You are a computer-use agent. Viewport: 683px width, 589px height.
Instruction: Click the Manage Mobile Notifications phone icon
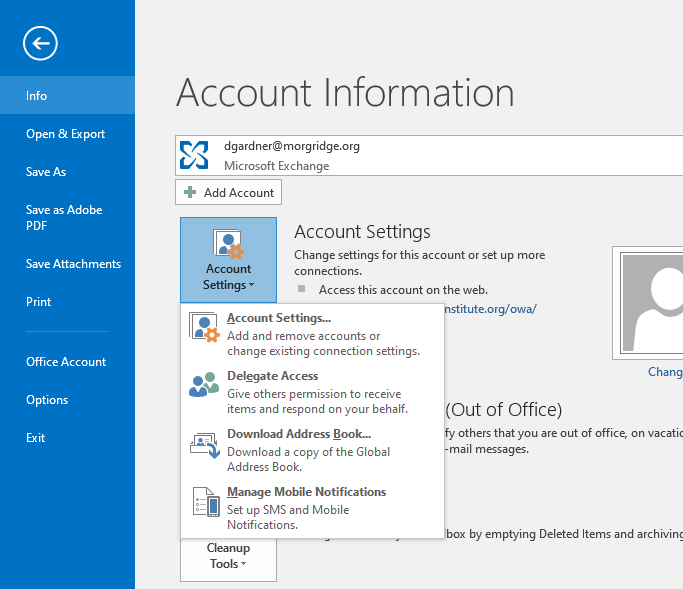(206, 502)
